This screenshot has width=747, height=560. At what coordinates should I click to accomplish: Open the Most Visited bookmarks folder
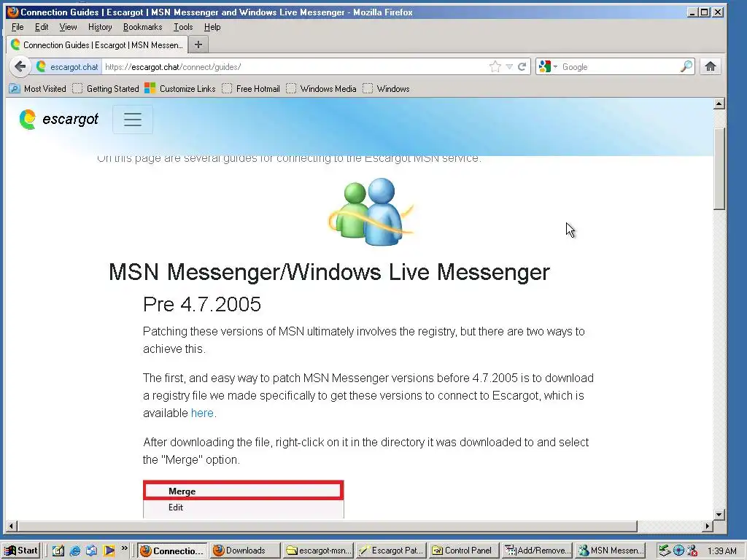[x=38, y=88]
